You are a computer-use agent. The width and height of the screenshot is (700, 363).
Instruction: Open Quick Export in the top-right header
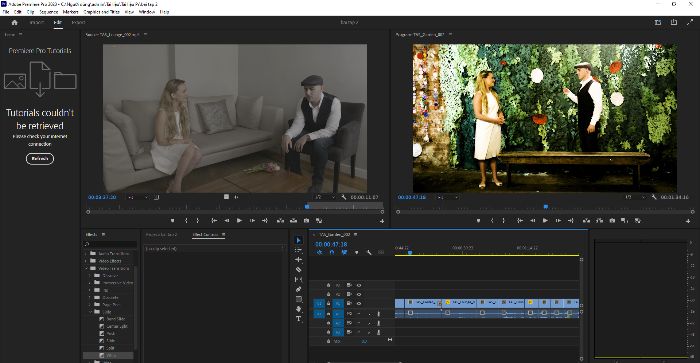674,22
